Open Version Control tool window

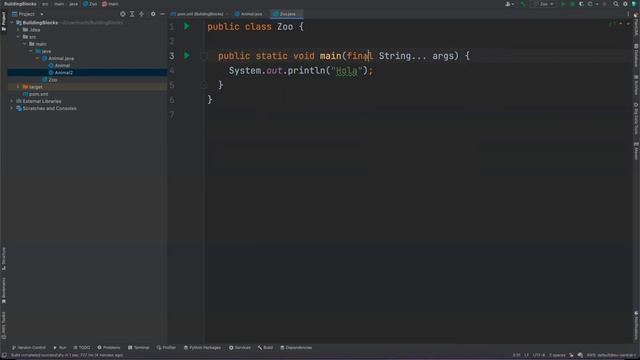(x=29, y=348)
